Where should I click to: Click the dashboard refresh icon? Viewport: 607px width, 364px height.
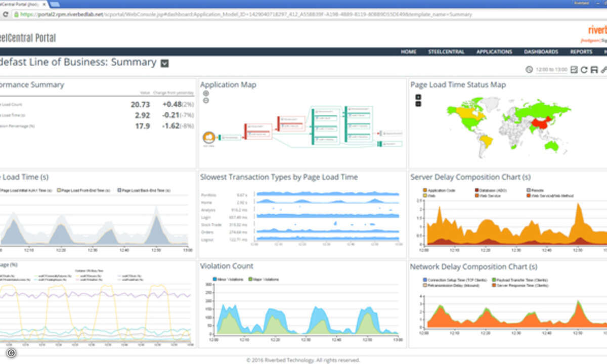[x=584, y=70]
